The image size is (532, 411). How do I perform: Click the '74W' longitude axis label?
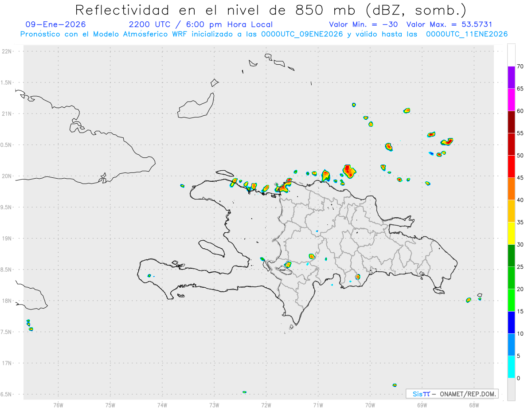tap(162, 405)
